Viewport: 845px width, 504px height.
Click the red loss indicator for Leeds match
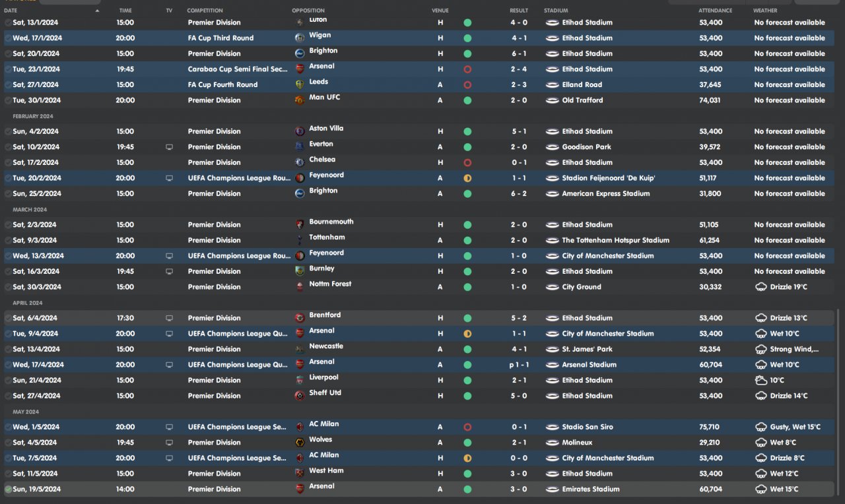[467, 85]
